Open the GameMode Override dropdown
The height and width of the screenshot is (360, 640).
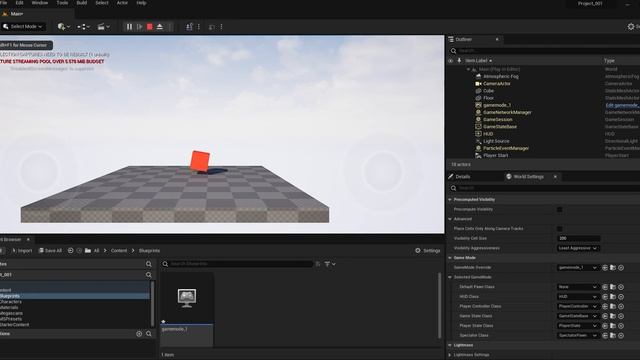coord(578,268)
